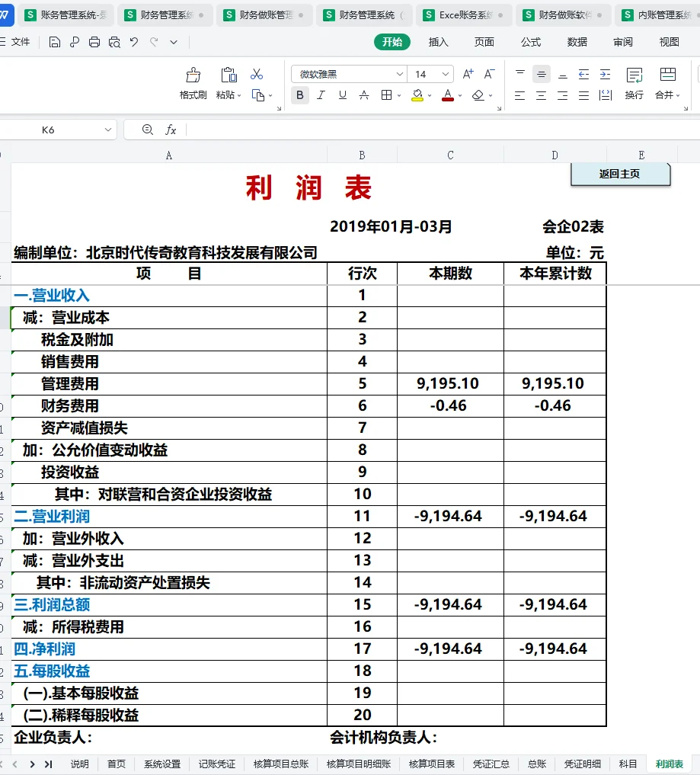
Task: Toggle italic formatting
Action: pos(319,95)
